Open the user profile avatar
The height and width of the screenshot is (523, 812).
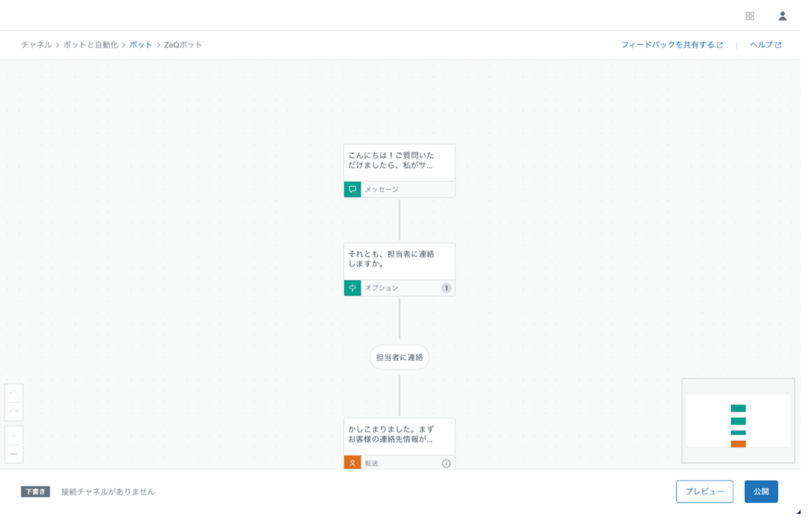(x=782, y=16)
